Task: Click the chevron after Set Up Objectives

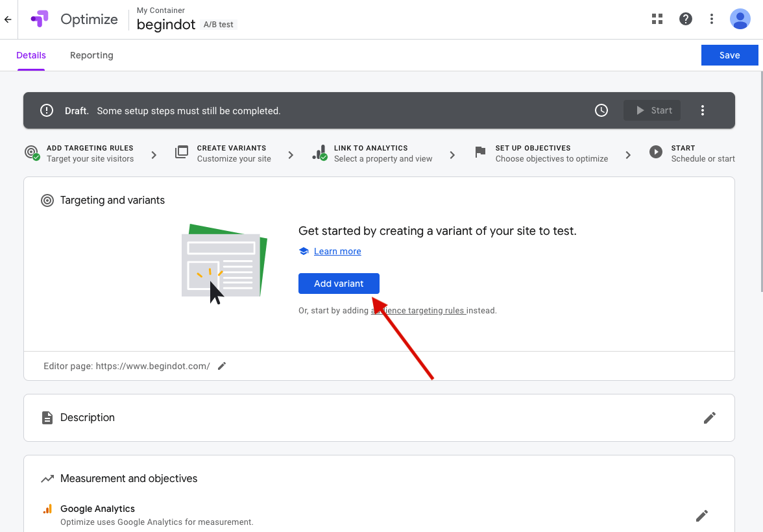Action: (x=628, y=155)
